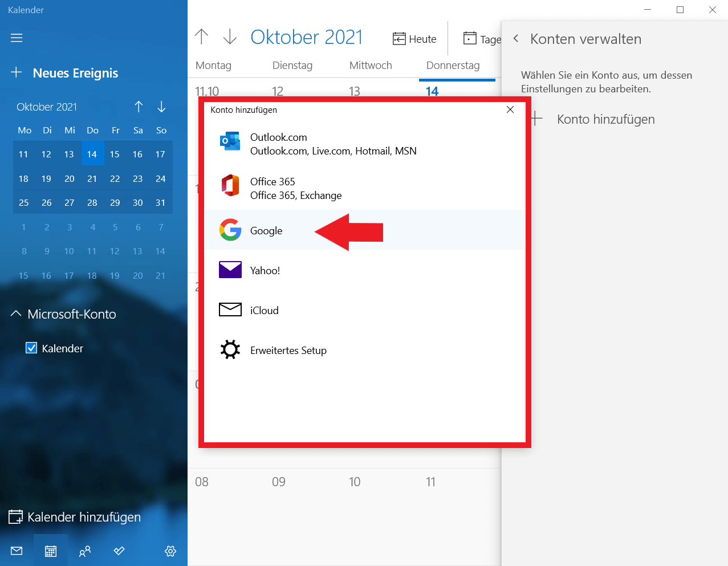Open the settings gear icon

170,551
